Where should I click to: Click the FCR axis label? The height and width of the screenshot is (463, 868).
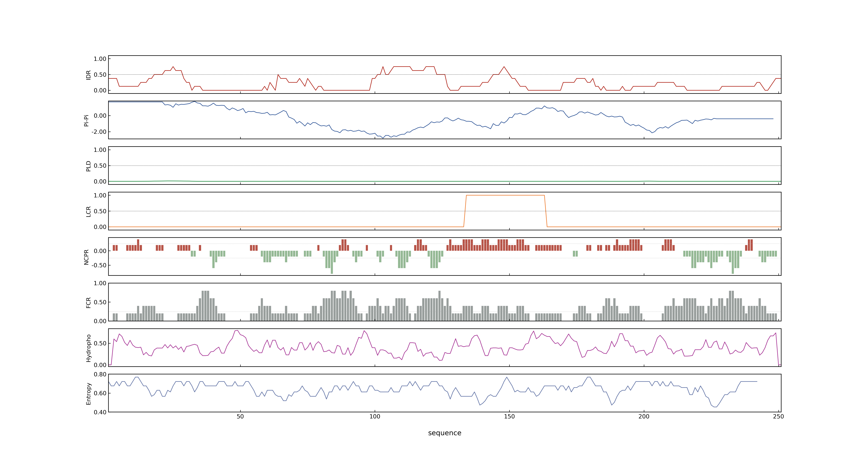[x=88, y=302]
